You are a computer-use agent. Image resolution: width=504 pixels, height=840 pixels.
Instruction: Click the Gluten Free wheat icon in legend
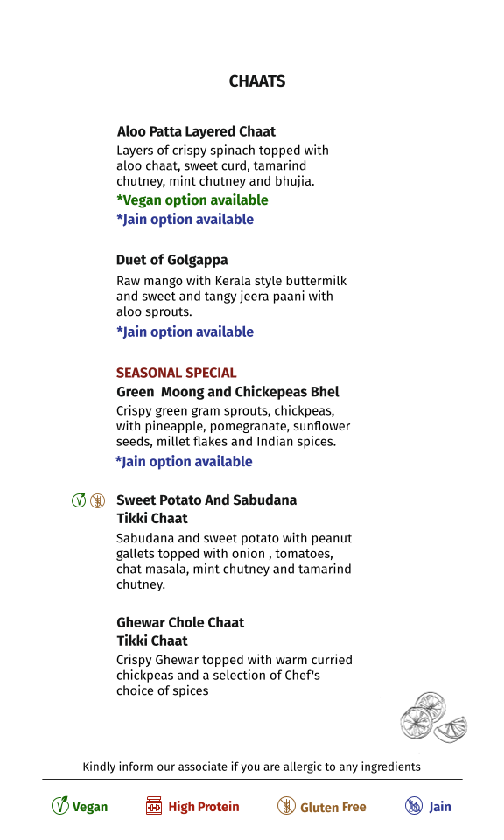click(x=286, y=805)
